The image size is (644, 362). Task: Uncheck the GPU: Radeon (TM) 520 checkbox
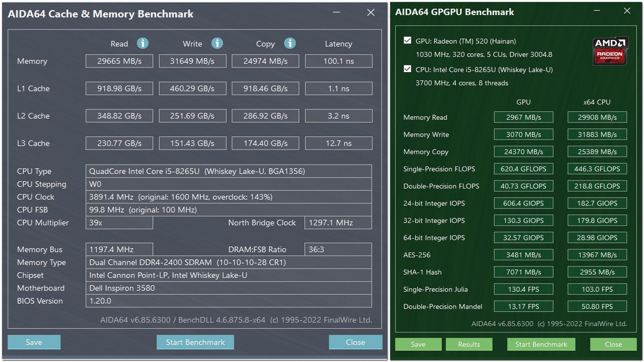pyautogui.click(x=408, y=40)
